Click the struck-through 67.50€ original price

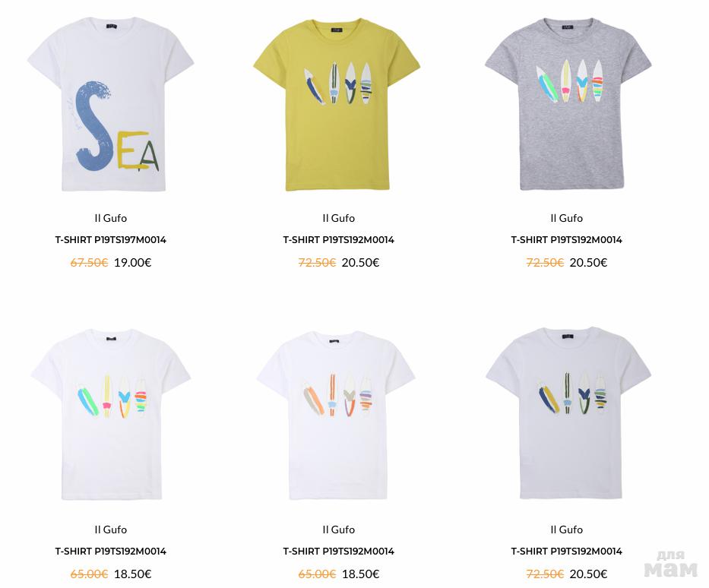[89, 263]
